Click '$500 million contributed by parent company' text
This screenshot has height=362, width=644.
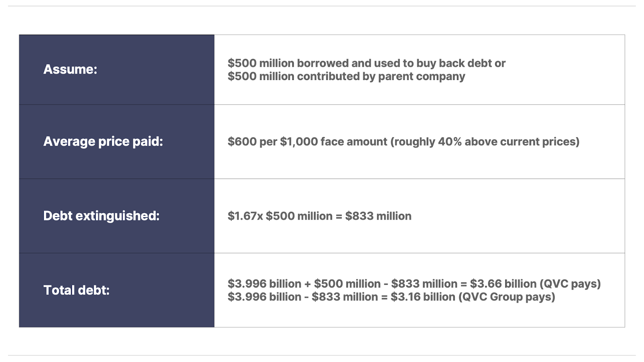coord(346,76)
